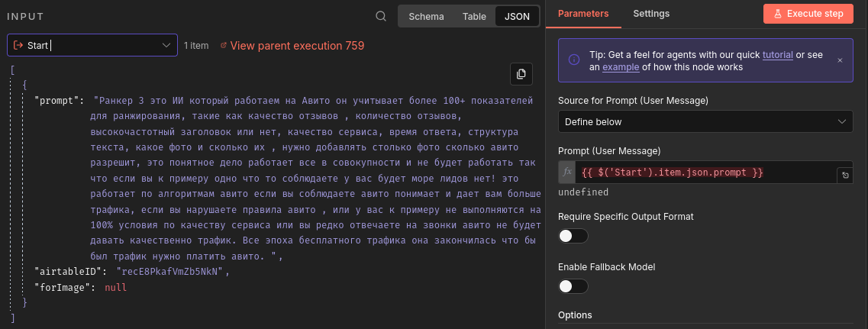Open the Start input node dropdown
868x329 pixels.
tap(92, 46)
